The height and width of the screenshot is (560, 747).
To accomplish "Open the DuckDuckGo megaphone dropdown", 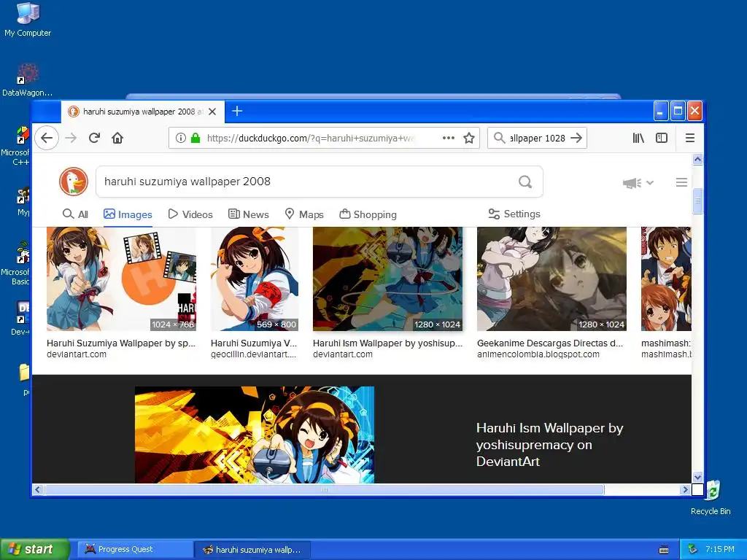I will point(638,183).
